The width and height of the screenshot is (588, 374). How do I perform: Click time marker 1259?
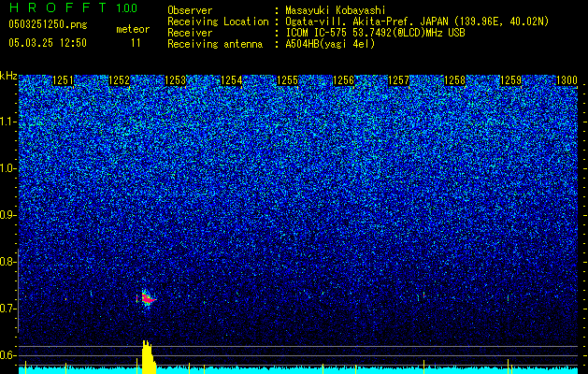click(510, 80)
